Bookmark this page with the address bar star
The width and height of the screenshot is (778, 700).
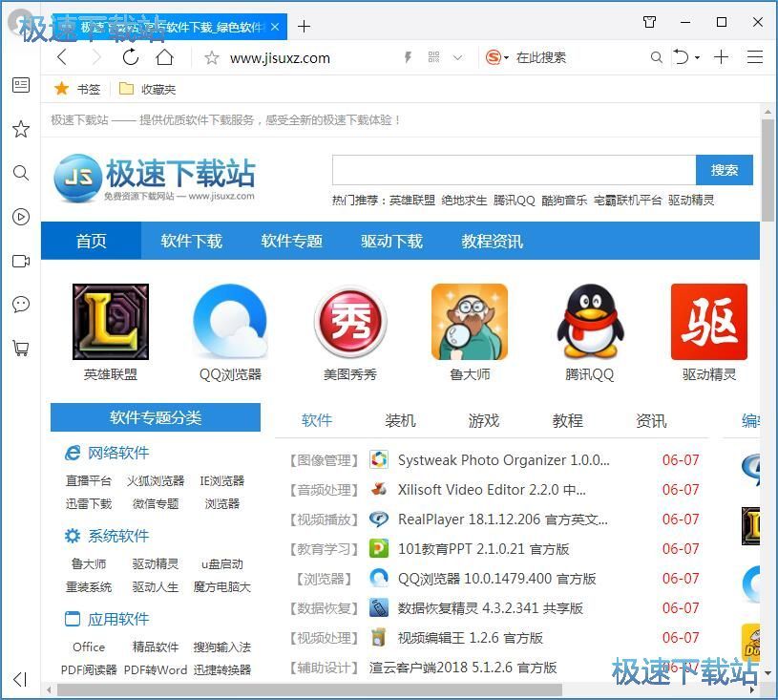pyautogui.click(x=212, y=58)
